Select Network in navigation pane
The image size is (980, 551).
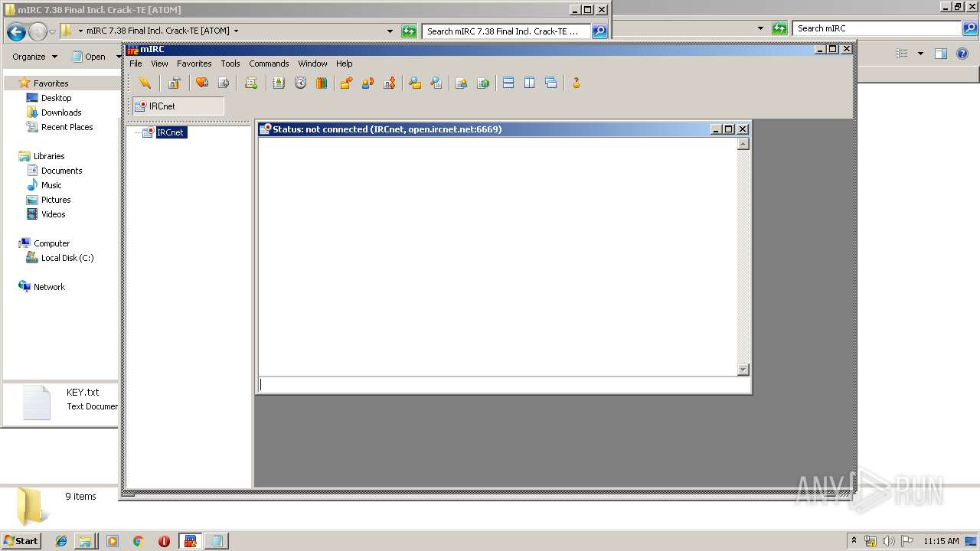[x=49, y=287]
